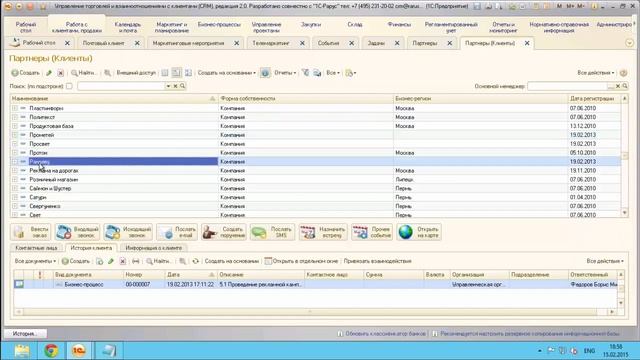Click the blue info icon before Отчеты
The height and width of the screenshot is (360, 640).
265,73
